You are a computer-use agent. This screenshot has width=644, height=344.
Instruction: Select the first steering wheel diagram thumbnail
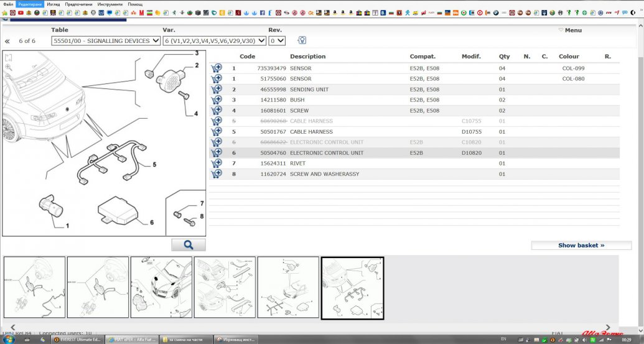point(34,287)
